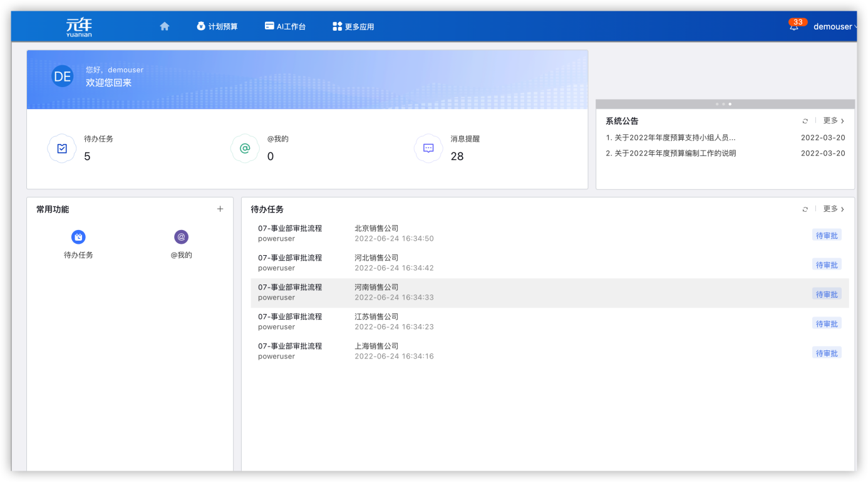The height and width of the screenshot is (482, 868).
Task: Open the AI工作台 menu item
Action: pos(285,27)
